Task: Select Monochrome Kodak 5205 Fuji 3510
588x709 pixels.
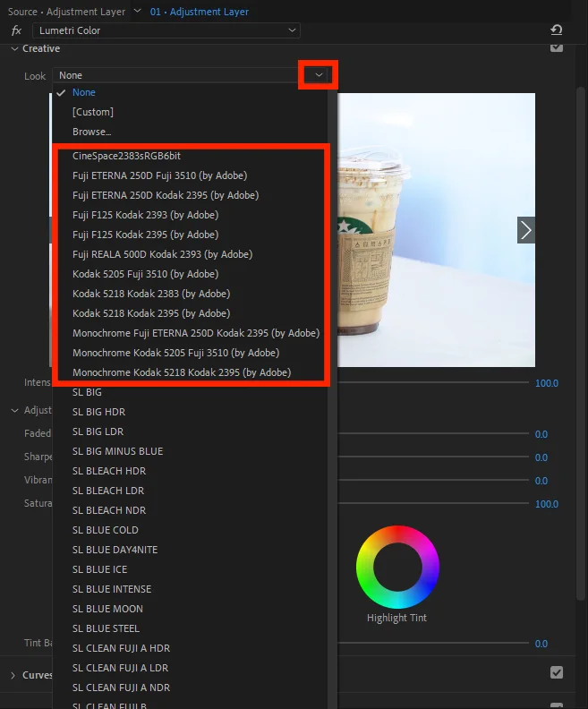Action: coord(190,352)
